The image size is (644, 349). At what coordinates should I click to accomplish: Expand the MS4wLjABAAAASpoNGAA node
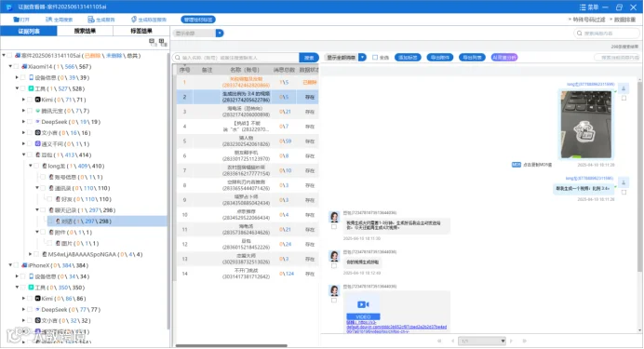point(30,254)
